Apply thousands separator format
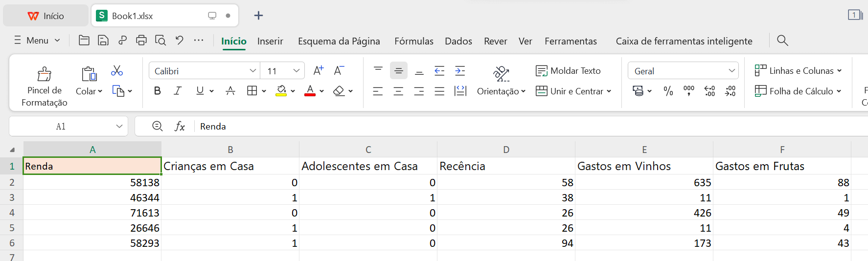Viewport: 868px width, 261px height. coord(689,91)
